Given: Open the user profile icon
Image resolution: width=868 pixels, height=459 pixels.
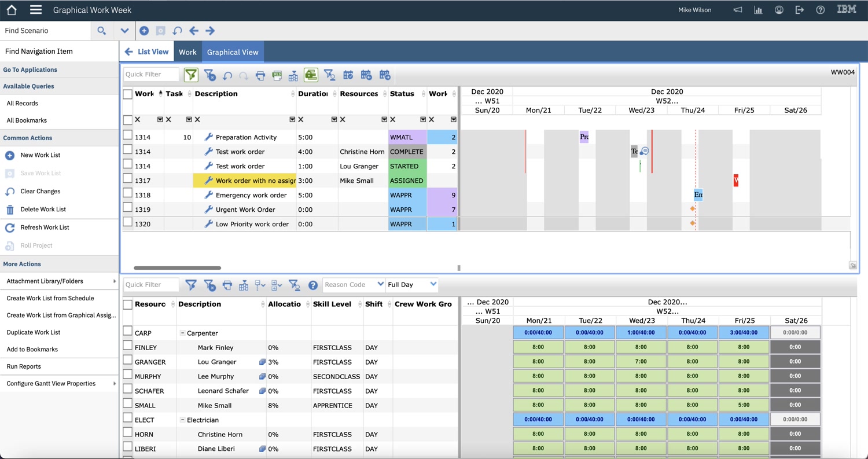Looking at the screenshot, I should pos(779,10).
